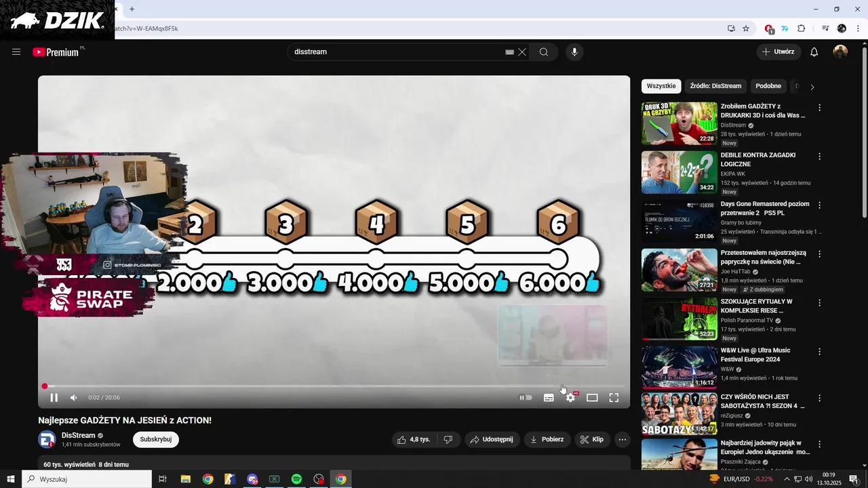868x488 pixels.
Task: Select the Źródło: DisStream filter chip
Action: pyautogui.click(x=715, y=86)
